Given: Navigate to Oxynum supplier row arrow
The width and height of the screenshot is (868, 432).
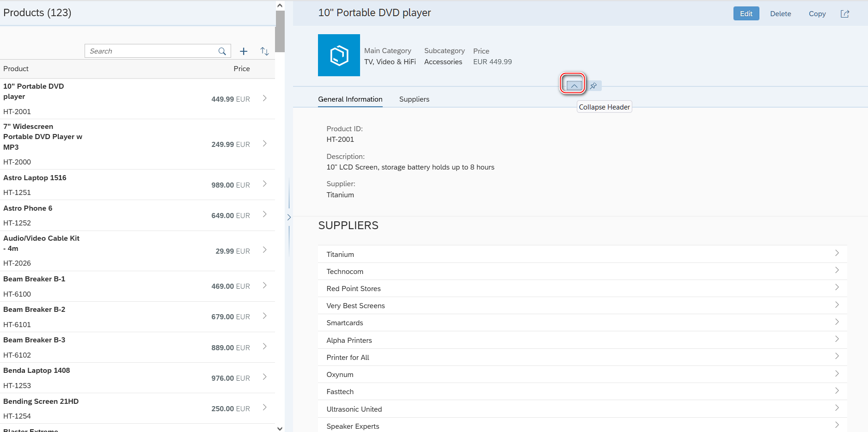Looking at the screenshot, I should (x=837, y=374).
